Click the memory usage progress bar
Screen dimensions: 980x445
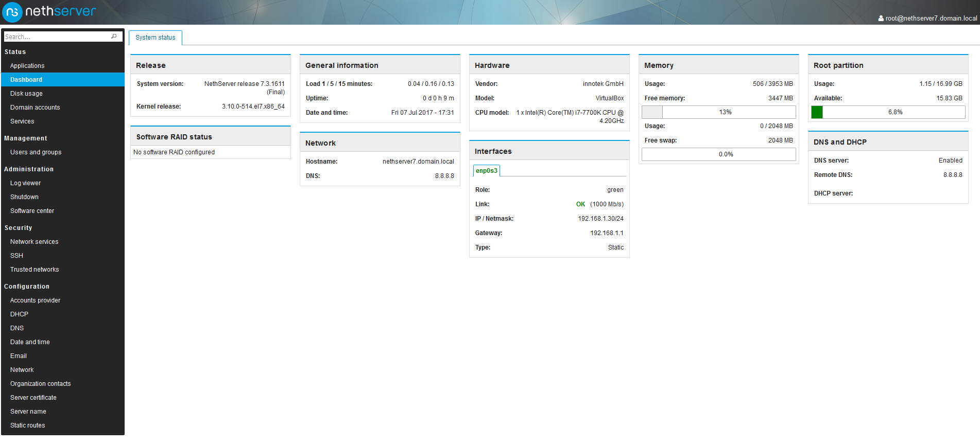click(719, 112)
